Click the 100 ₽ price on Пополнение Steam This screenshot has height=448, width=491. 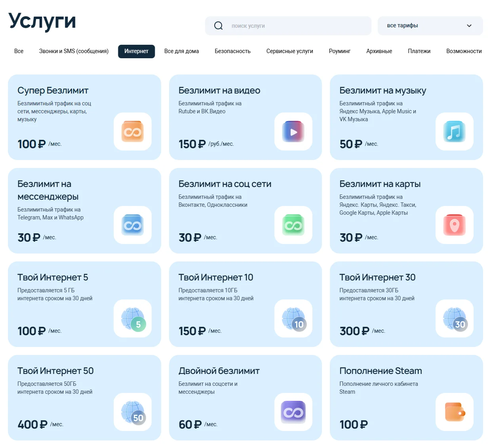click(x=354, y=424)
